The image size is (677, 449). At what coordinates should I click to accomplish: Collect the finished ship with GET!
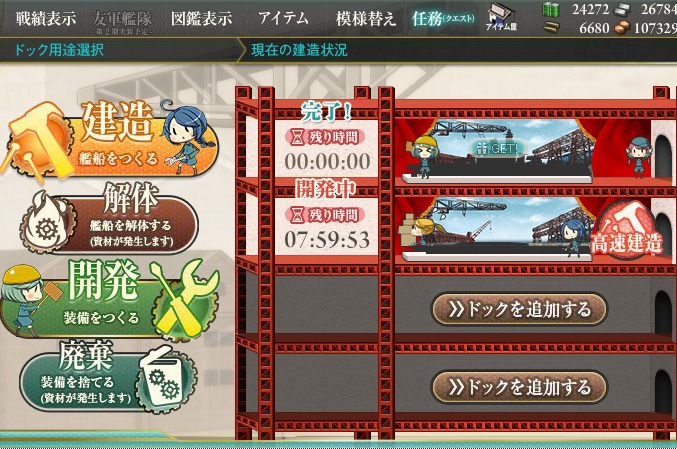pyautogui.click(x=497, y=149)
